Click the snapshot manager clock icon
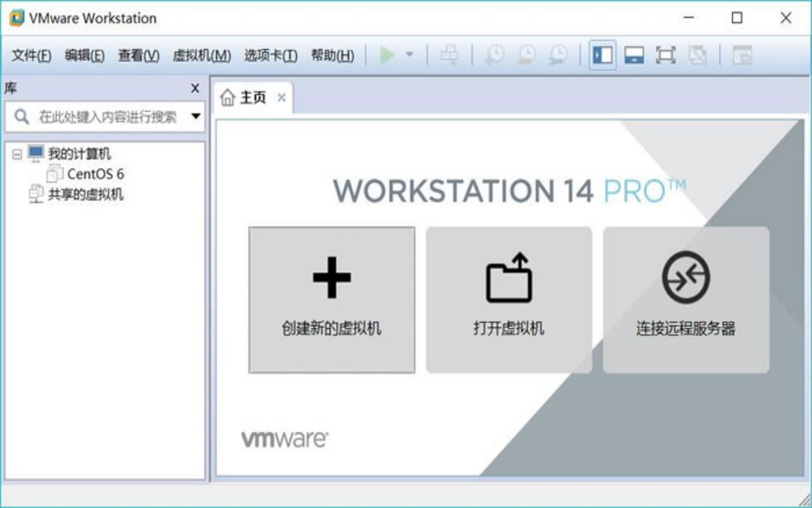 pos(559,55)
